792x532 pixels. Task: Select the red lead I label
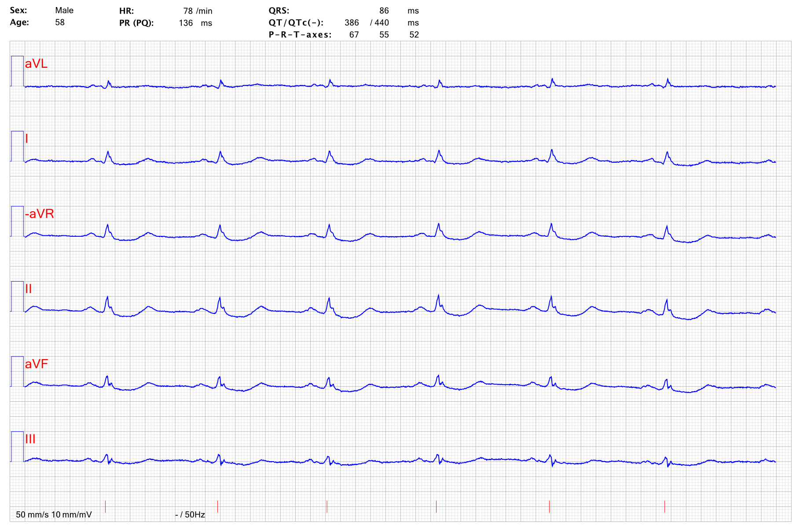click(27, 139)
